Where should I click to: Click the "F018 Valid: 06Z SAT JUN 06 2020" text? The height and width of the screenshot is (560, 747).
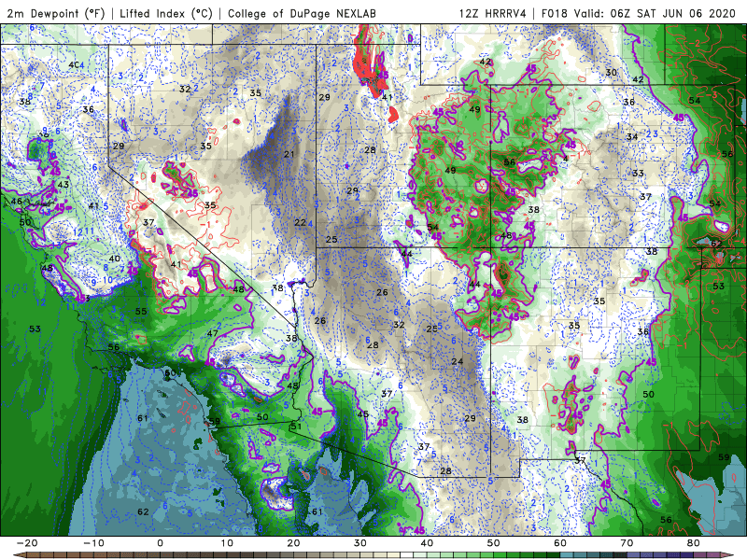pyautogui.click(x=639, y=13)
